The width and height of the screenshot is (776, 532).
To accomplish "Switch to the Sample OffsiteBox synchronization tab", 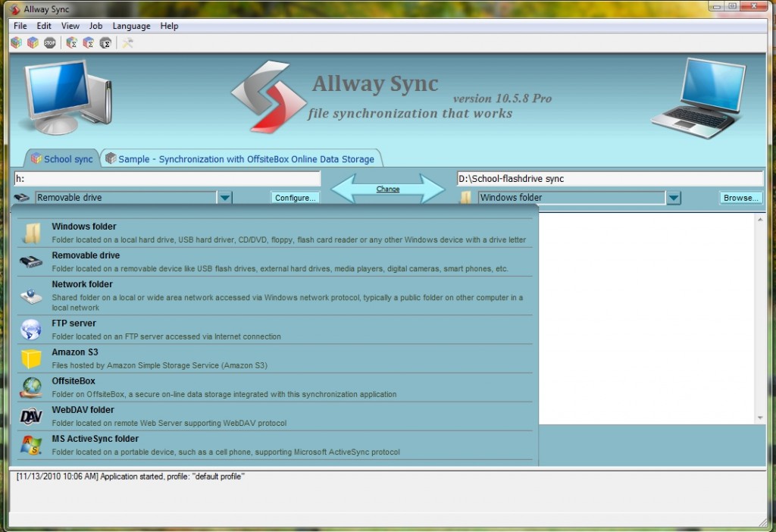I will (x=242, y=159).
